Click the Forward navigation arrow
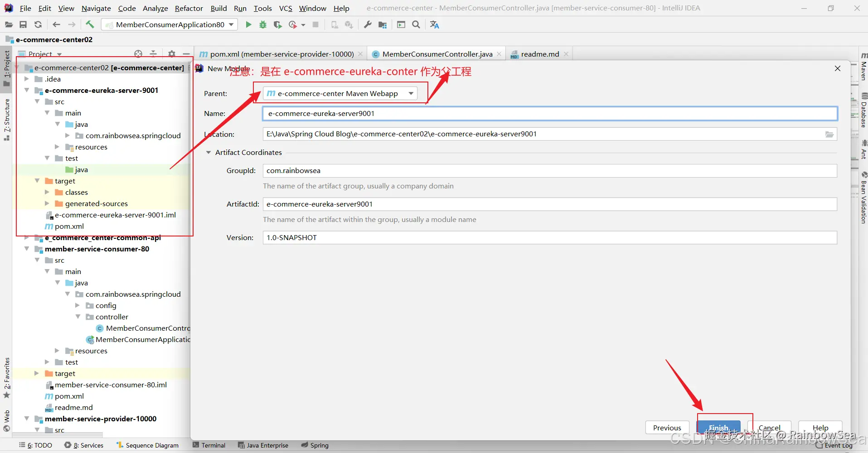 point(72,24)
